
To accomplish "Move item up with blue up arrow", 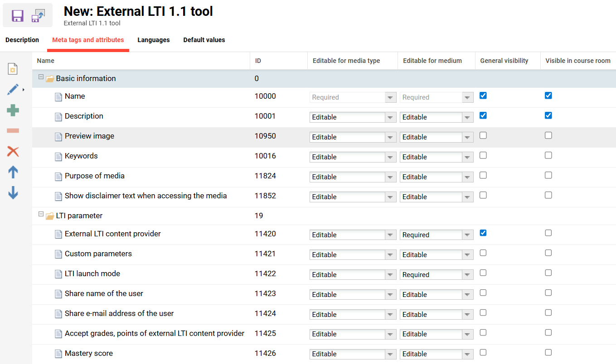I will coord(13,172).
